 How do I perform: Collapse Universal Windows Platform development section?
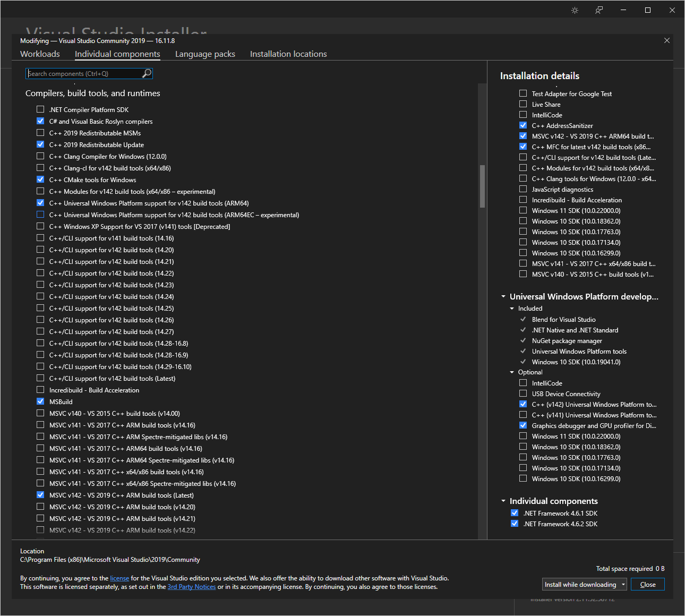pos(503,296)
